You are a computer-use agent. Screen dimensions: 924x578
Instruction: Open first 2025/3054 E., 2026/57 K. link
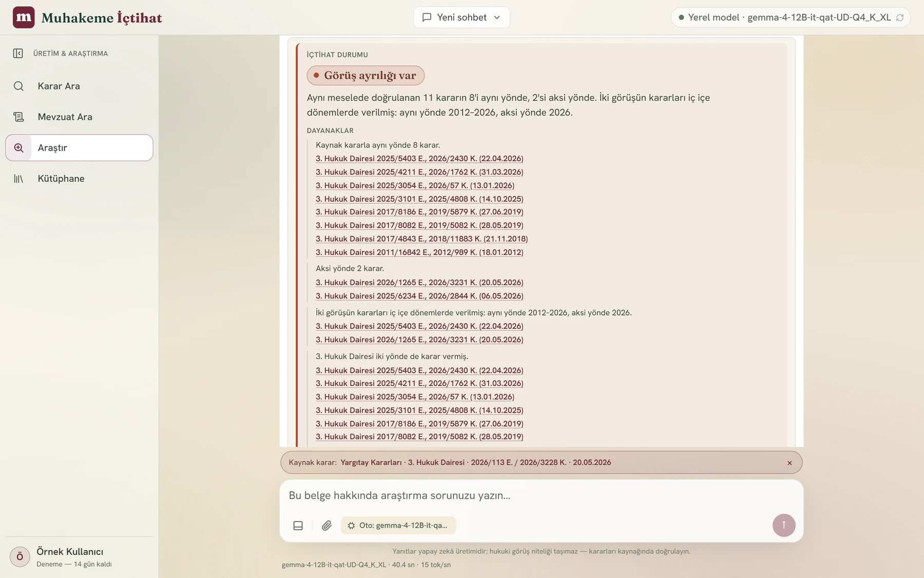coord(415,185)
